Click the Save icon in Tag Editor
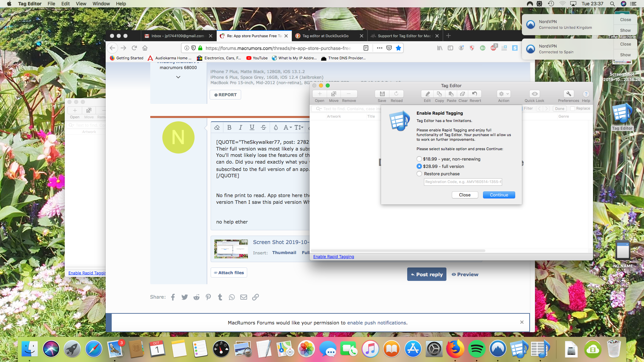The height and width of the screenshot is (362, 644). (382, 94)
